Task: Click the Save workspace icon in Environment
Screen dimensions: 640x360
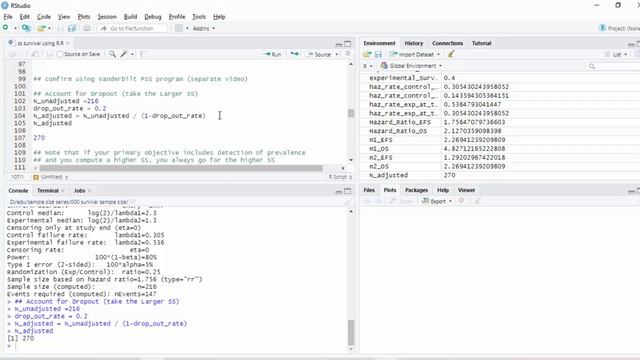Action: 378,54
